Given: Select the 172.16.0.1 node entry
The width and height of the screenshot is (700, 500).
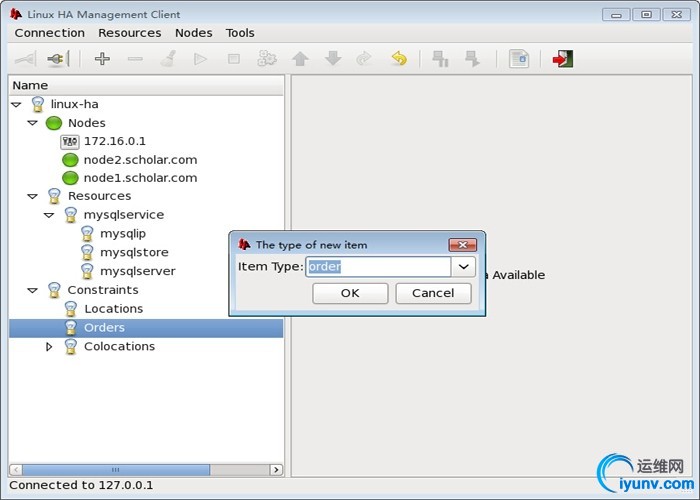Looking at the screenshot, I should [115, 142].
